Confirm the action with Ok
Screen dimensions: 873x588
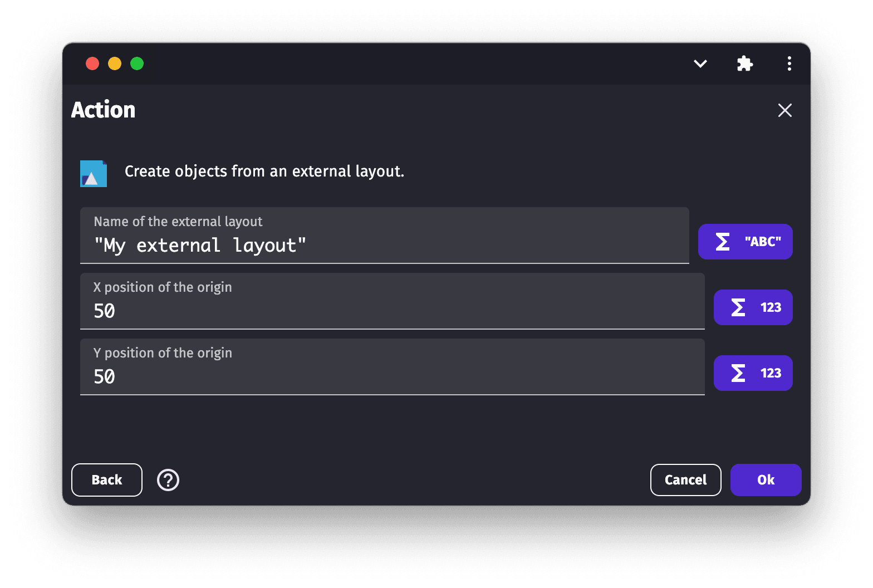(x=766, y=480)
